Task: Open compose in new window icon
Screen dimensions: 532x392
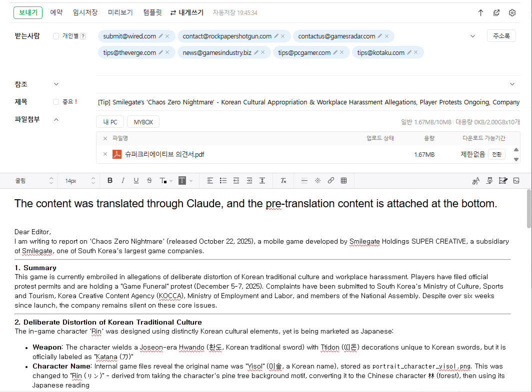Action: 496,13
